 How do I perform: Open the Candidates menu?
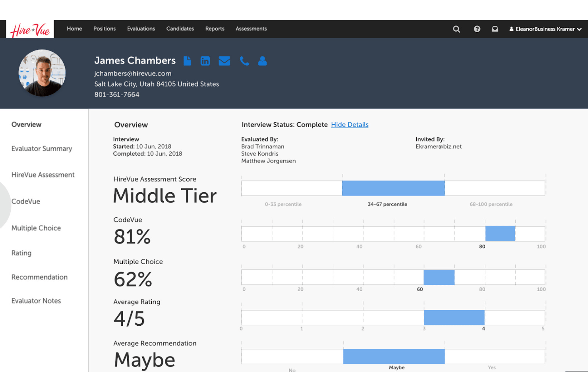click(x=180, y=29)
